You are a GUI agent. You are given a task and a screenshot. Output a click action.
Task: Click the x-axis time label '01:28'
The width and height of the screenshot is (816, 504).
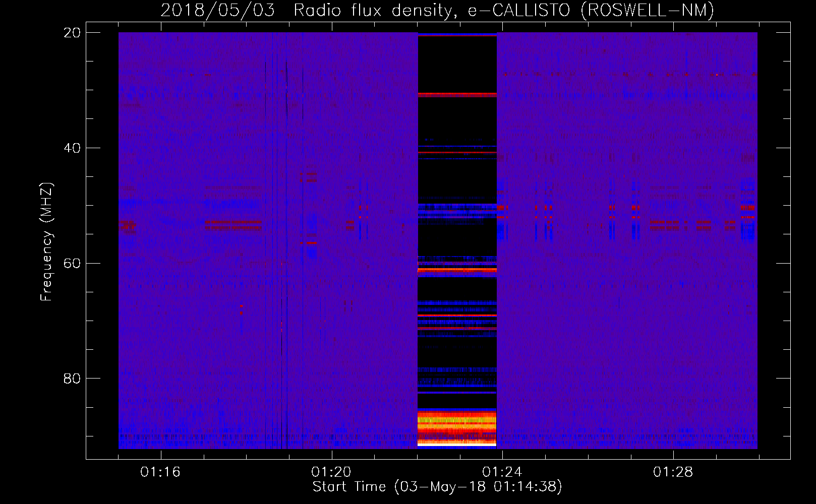click(x=673, y=472)
